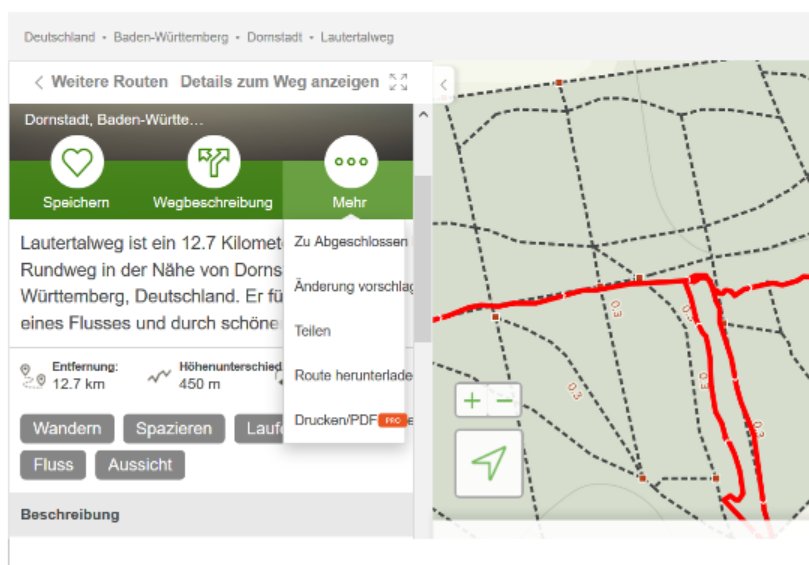Click the Spazieren tag

point(174,429)
